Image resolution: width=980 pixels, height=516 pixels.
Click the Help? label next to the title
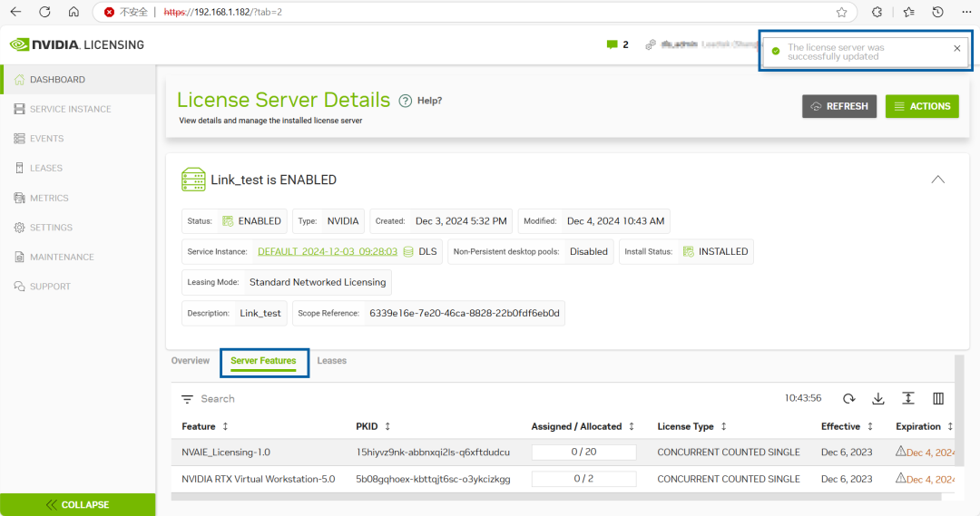coord(429,101)
